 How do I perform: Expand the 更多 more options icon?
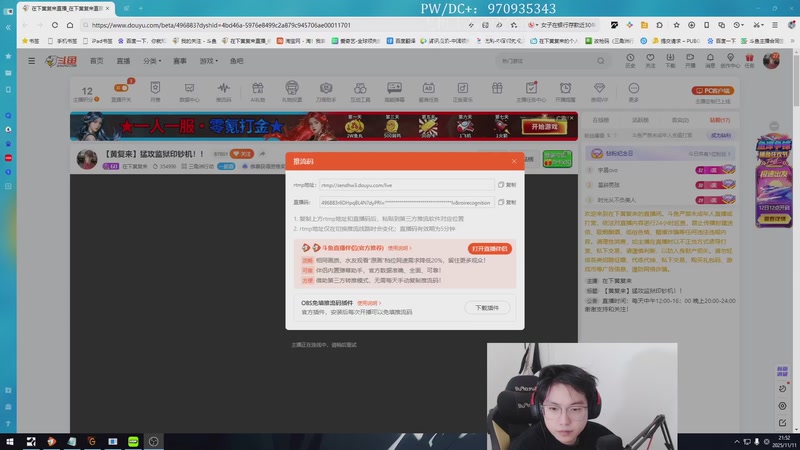click(634, 91)
